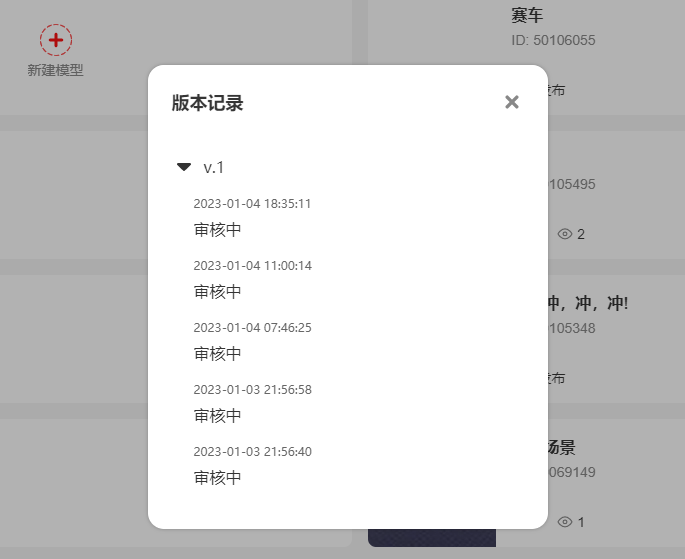685x559 pixels.
Task: Click 审核中 status under 18:35:11 entry
Action: click(x=218, y=230)
